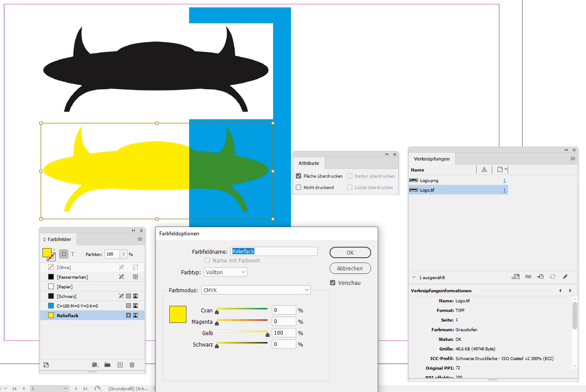Screen dimensions: 586x392
Task: Show next link info with right arrow
Action: pos(570,290)
